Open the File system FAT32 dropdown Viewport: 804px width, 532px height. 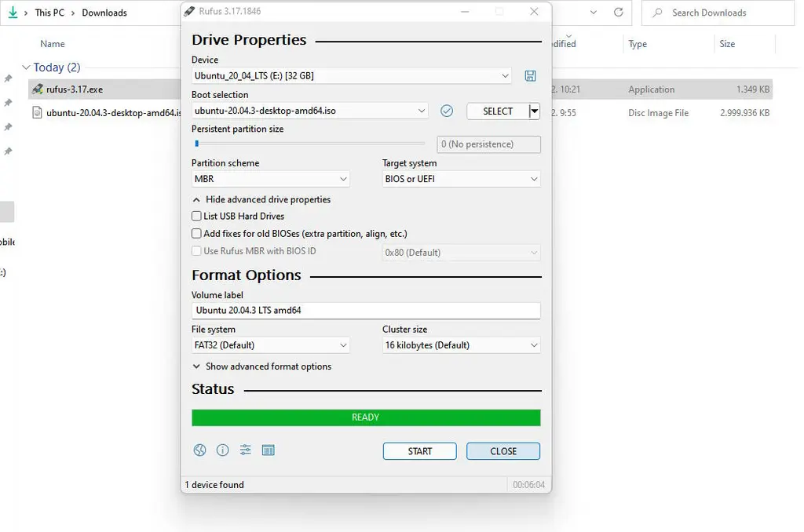[x=271, y=345]
